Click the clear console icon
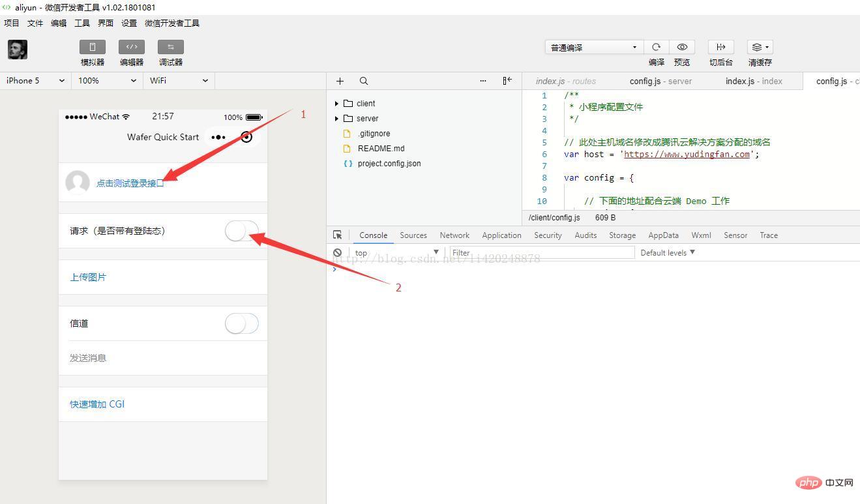This screenshot has width=860, height=504. [x=337, y=252]
